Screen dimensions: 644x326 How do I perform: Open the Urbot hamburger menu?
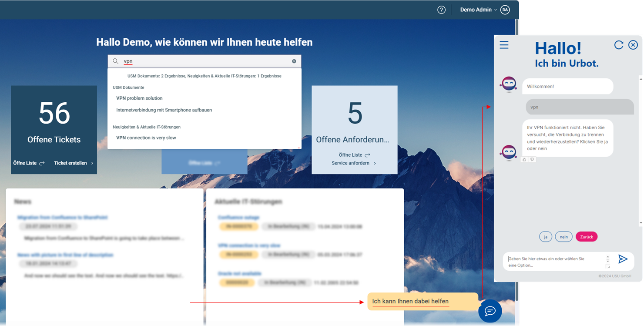504,45
